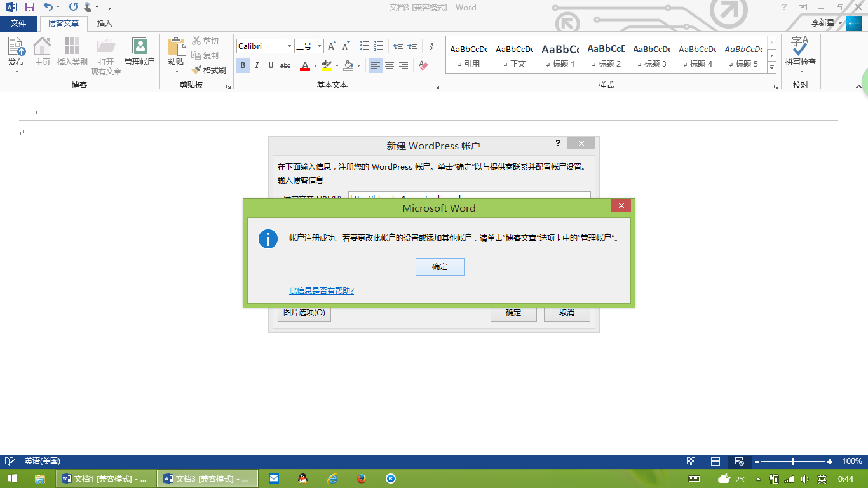Click the Decrease Indent icon
868x488 pixels.
398,46
